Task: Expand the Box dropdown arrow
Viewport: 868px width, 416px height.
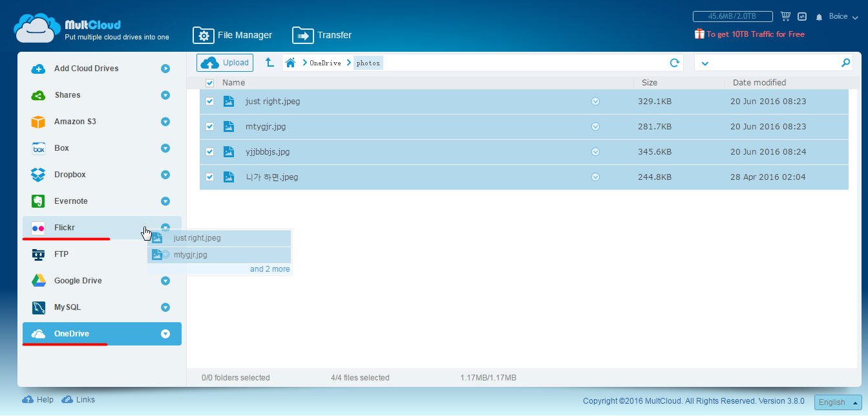Action: tap(165, 148)
